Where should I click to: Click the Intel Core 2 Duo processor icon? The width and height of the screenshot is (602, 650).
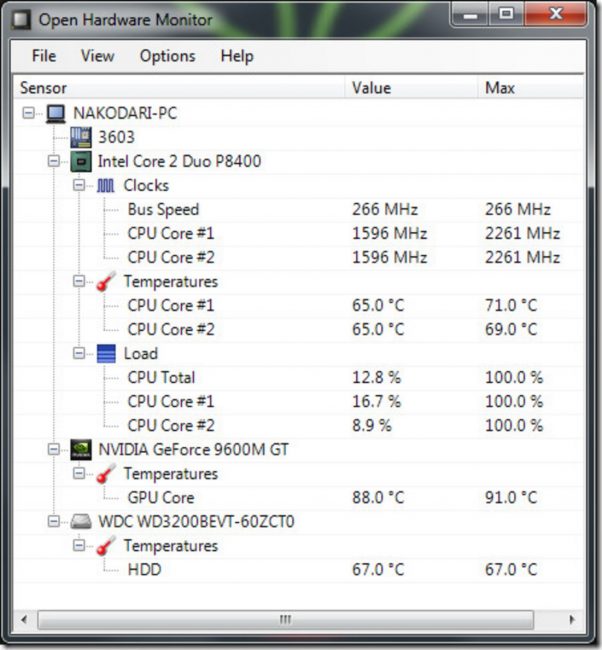[81, 161]
